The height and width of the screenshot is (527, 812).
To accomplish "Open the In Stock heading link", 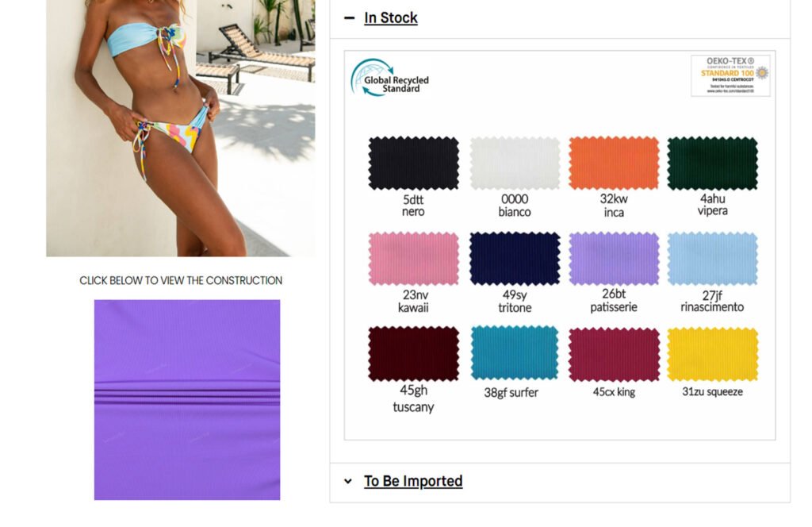I will [390, 17].
